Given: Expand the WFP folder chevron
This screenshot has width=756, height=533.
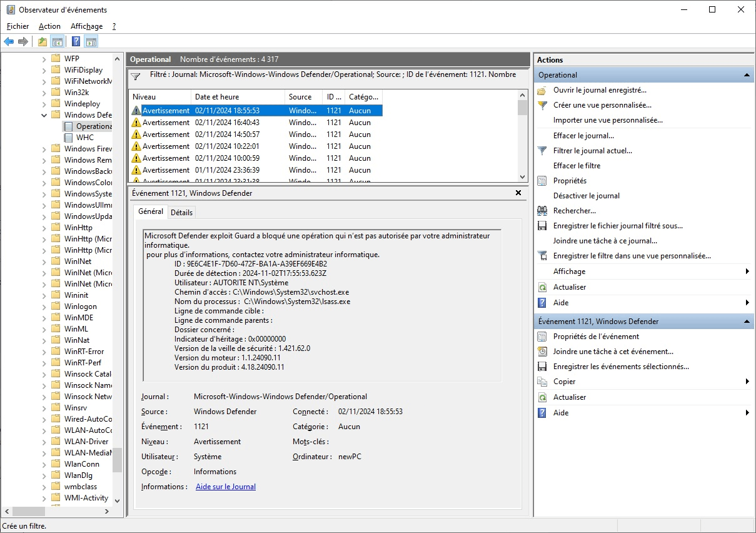Looking at the screenshot, I should point(44,59).
